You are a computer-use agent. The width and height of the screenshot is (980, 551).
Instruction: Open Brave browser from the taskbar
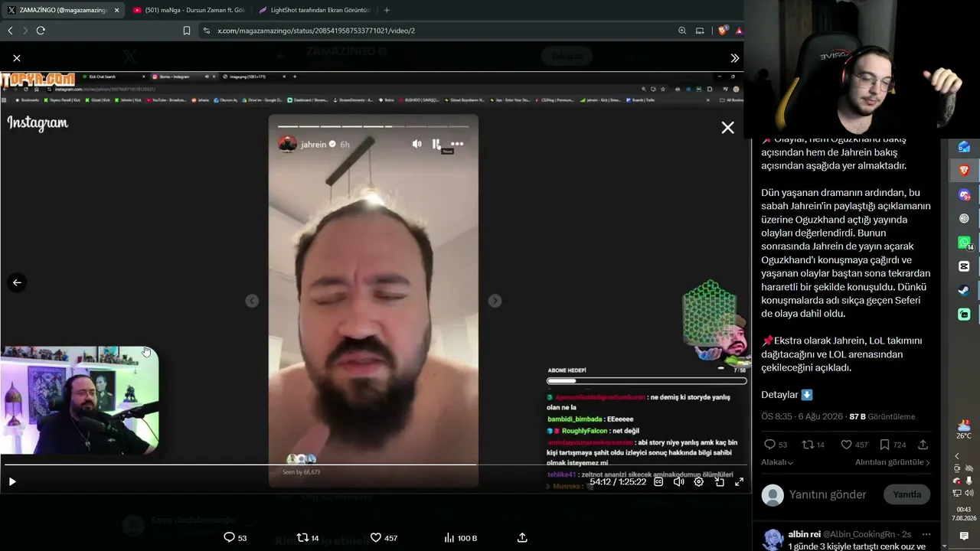(964, 170)
